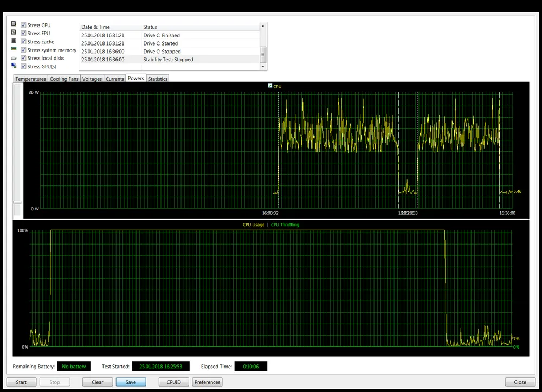The height and width of the screenshot is (392, 542).
Task: Click the disk drive icon beside Stress local disks
Action: point(14,58)
